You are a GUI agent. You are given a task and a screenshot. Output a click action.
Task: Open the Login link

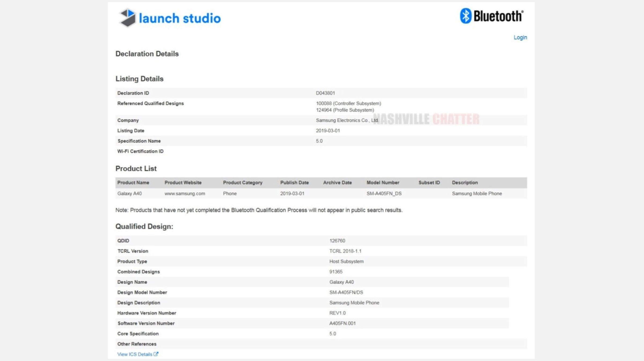pyautogui.click(x=520, y=38)
